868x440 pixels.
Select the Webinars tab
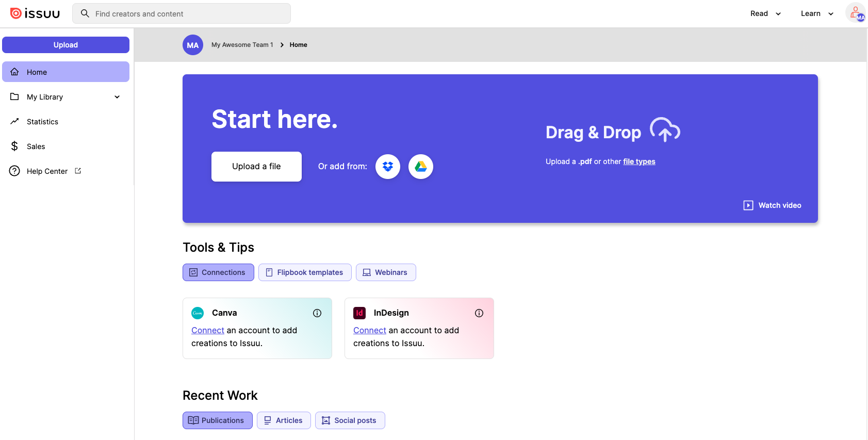tap(386, 272)
